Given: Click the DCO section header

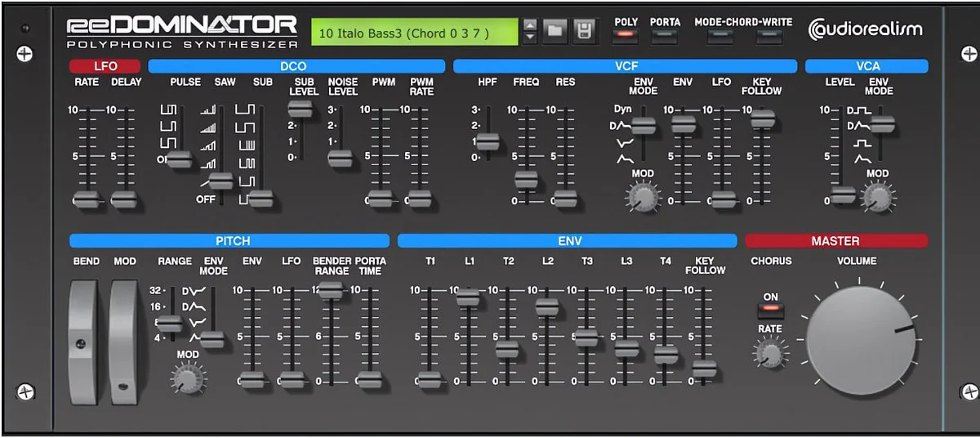Looking at the screenshot, I should tap(296, 66).
